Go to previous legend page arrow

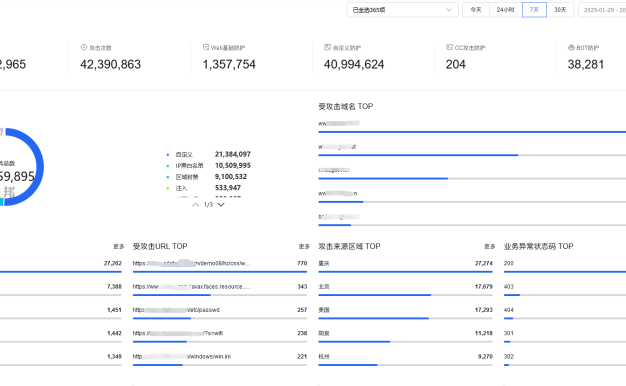pyautogui.click(x=195, y=205)
